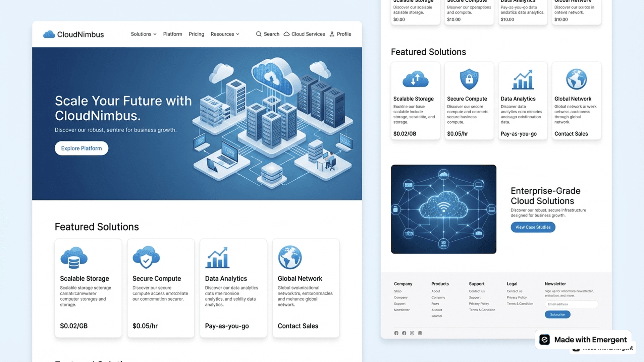Open the Contact us link under Support

pos(477,291)
